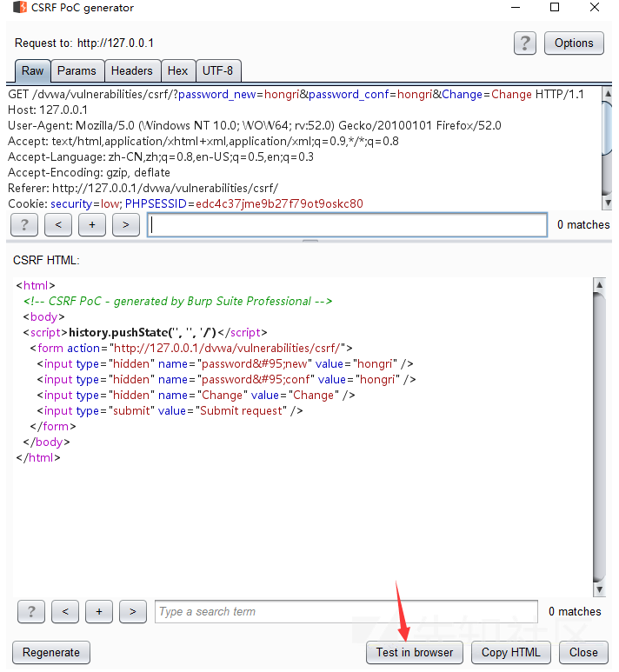The image size is (619, 672).
Task: Click the CSRF HTML vertical scrollbar thumb
Action: (x=599, y=437)
